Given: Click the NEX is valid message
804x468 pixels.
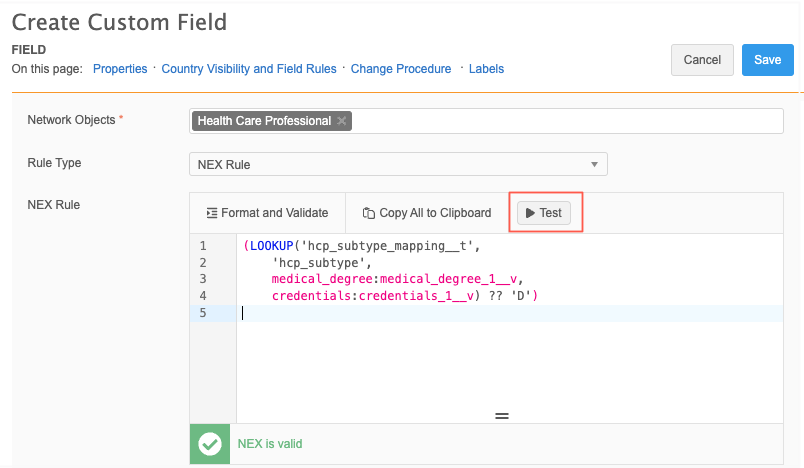Looking at the screenshot, I should click(269, 444).
